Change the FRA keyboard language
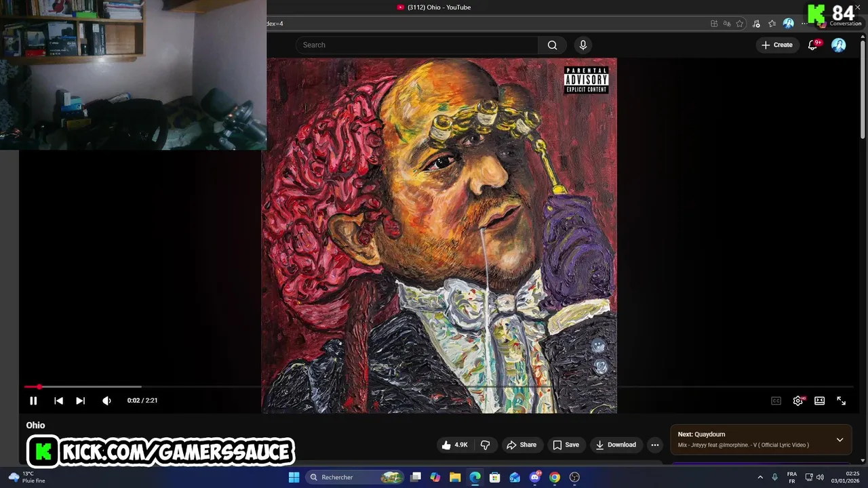Viewport: 868px width, 488px height. [792, 477]
